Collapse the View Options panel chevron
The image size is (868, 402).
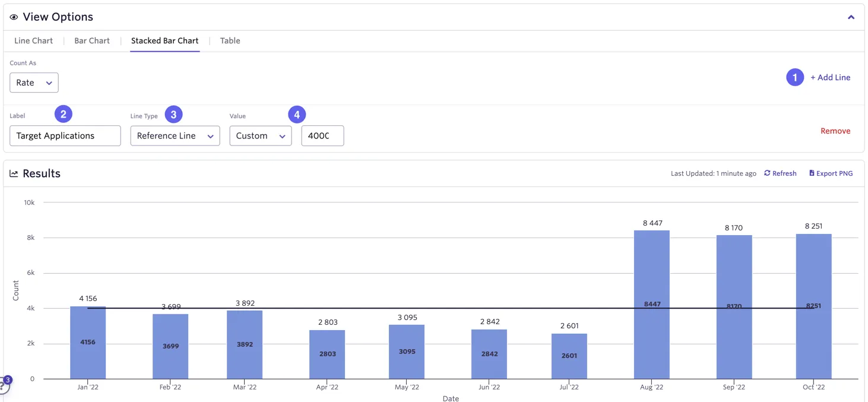point(851,17)
